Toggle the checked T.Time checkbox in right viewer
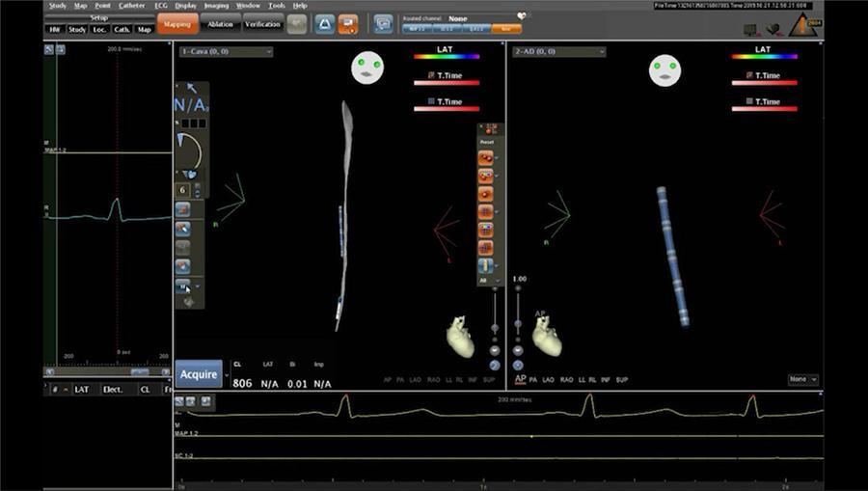Screen dimensions: 868x491 [x=749, y=75]
